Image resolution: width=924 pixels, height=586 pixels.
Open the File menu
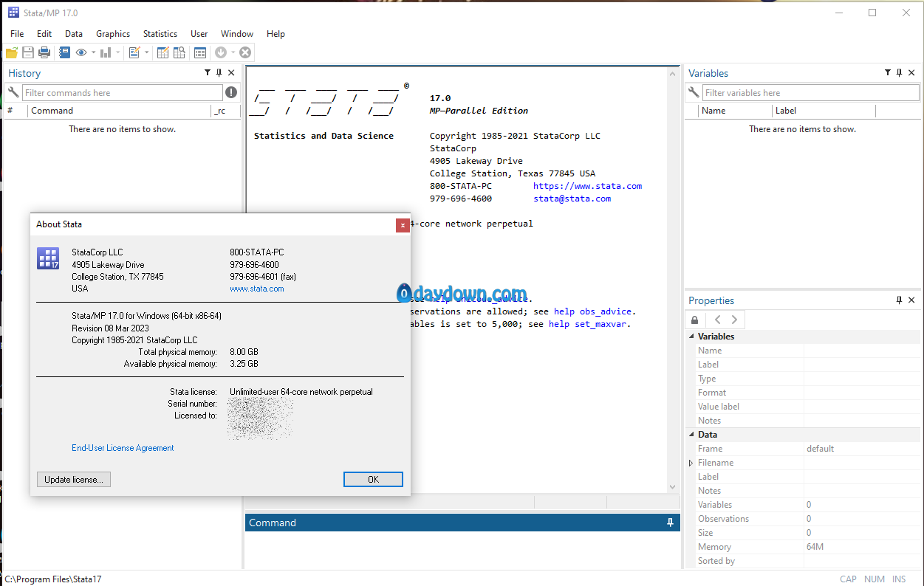point(17,34)
